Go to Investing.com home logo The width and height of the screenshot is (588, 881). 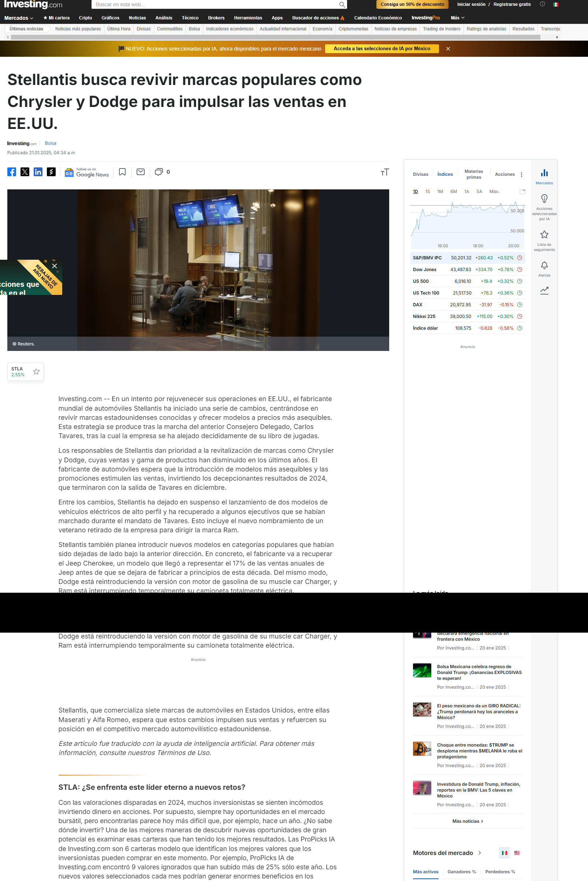point(33,4)
